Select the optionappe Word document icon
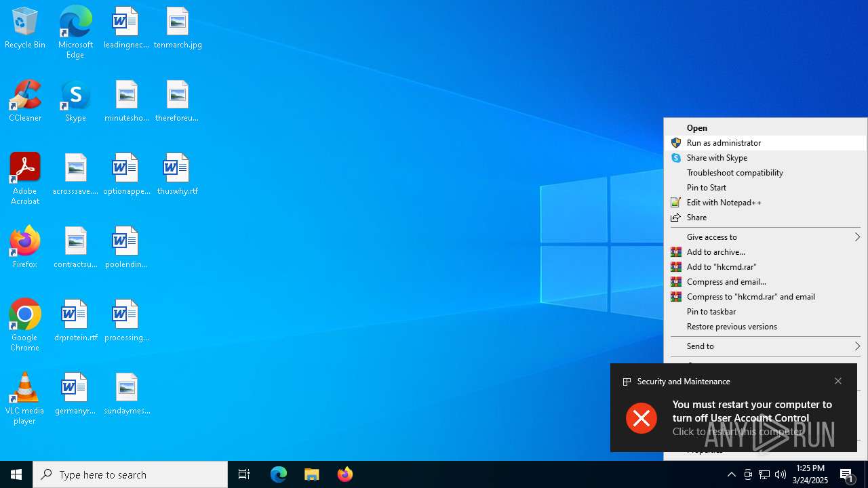Image resolution: width=868 pixels, height=488 pixels. [126, 175]
